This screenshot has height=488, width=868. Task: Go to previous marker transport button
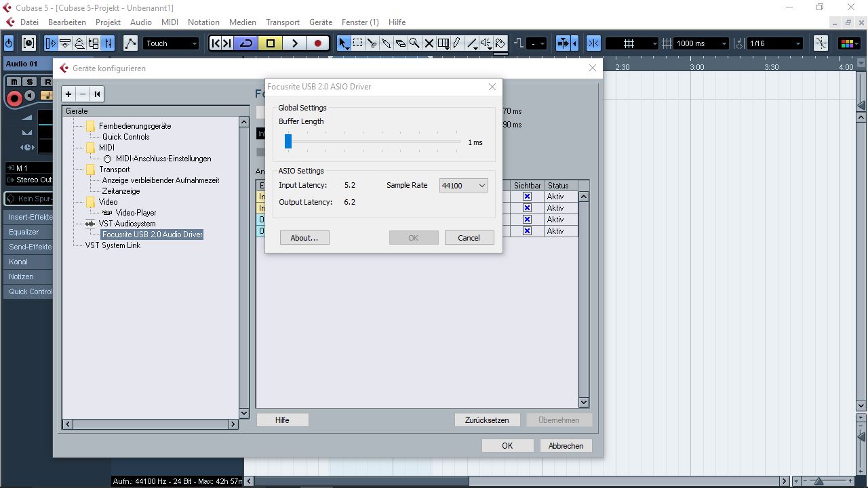(216, 43)
